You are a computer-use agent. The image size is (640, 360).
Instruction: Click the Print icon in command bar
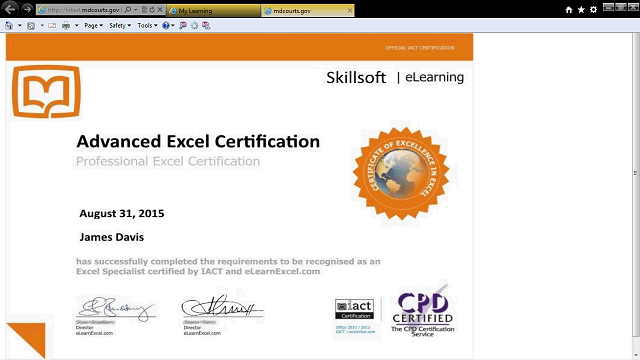coord(66,26)
